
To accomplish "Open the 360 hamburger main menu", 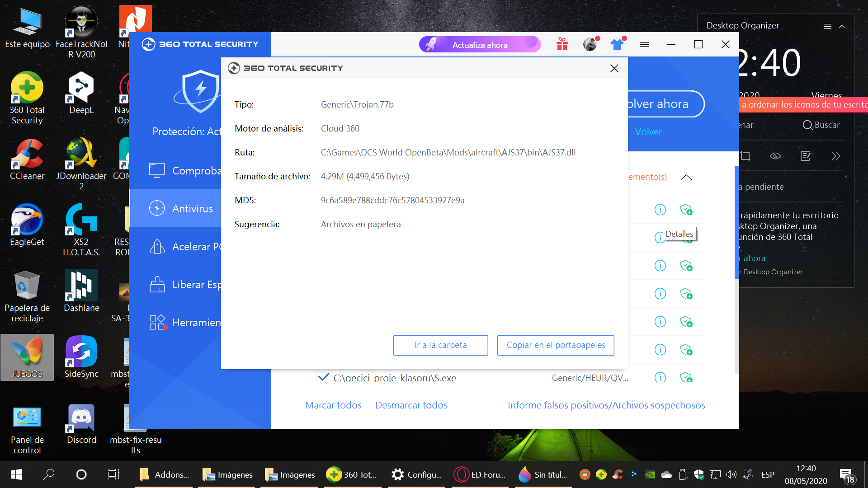I will pyautogui.click(x=644, y=44).
